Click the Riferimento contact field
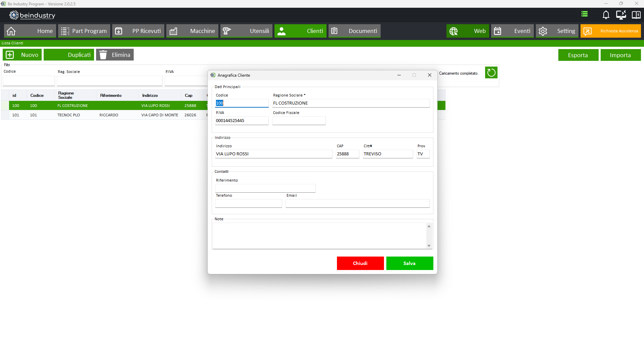Image resolution: width=644 pixels, height=346 pixels. [265, 188]
